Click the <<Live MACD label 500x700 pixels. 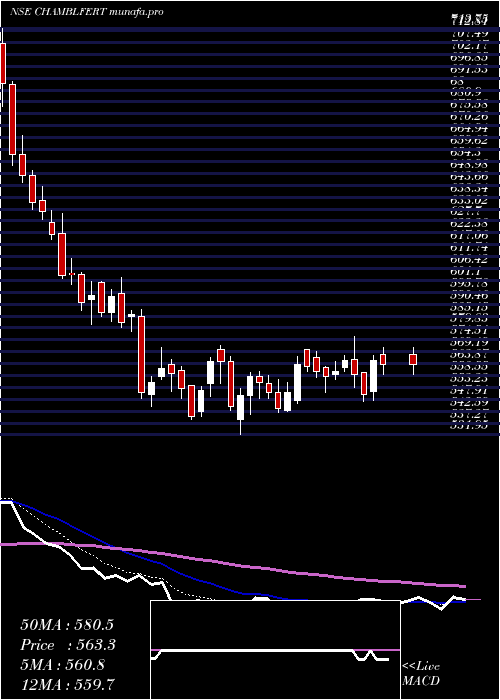(x=421, y=674)
